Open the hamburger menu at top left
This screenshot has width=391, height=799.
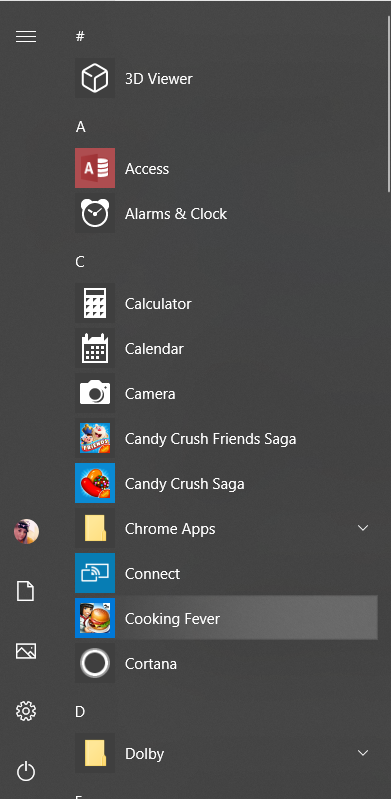pos(26,37)
